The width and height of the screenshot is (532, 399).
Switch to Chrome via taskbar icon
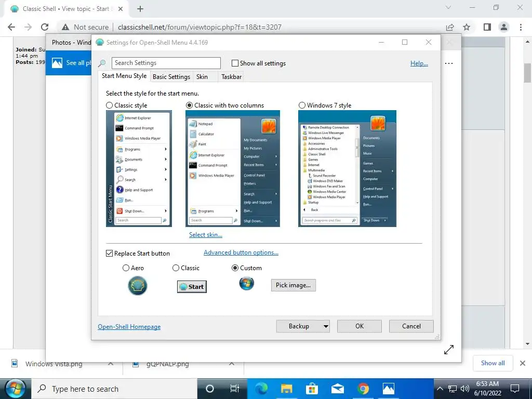[x=363, y=389]
